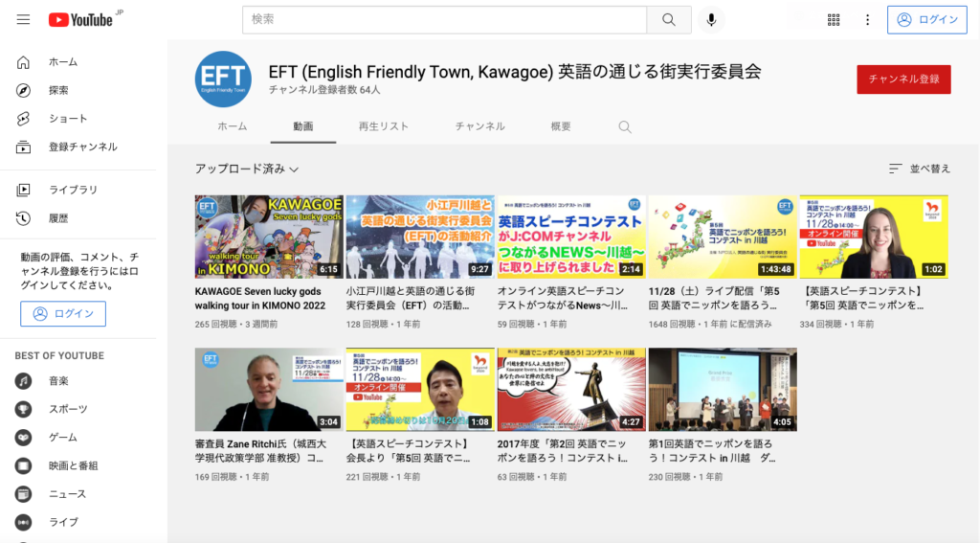Click the channel name EFT English Friendly Town
The height and width of the screenshot is (543, 980).
[x=515, y=72]
